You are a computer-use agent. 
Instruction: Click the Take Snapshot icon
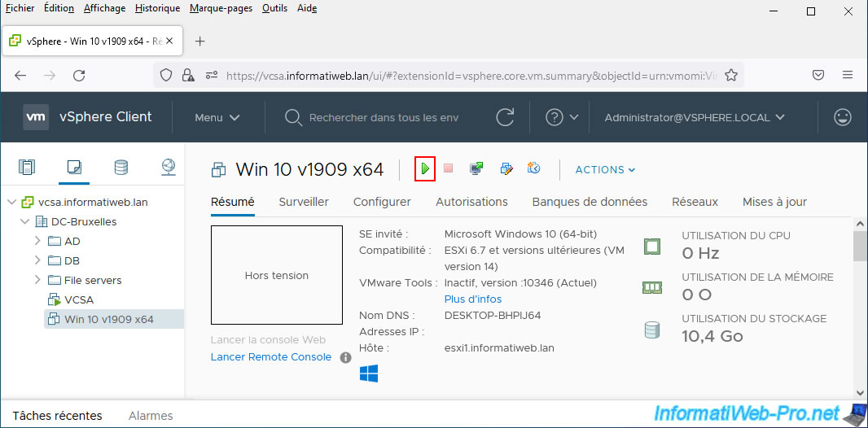pyautogui.click(x=534, y=169)
